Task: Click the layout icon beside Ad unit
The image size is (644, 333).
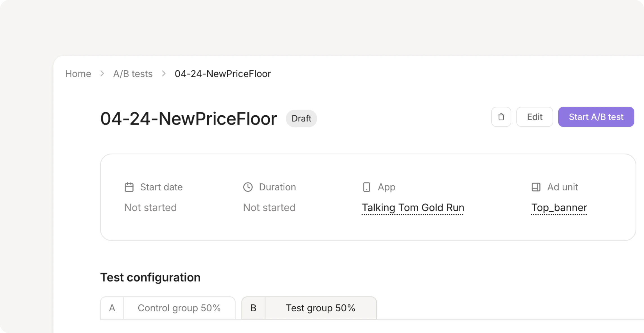Action: (x=536, y=187)
